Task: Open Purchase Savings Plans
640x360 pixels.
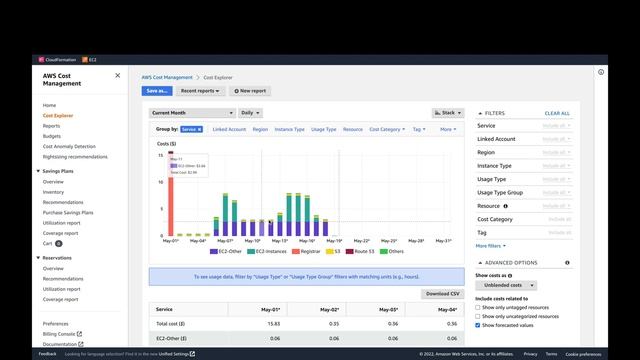Action: click(68, 213)
